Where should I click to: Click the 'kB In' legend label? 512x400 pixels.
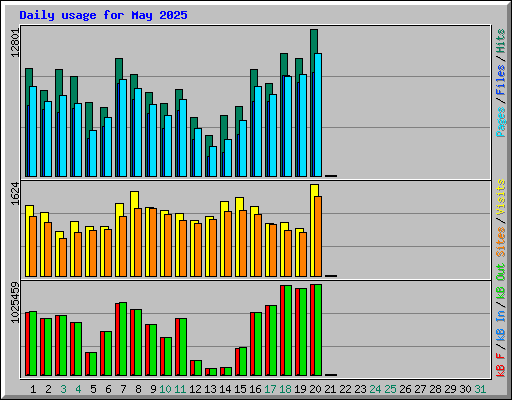(x=501, y=326)
